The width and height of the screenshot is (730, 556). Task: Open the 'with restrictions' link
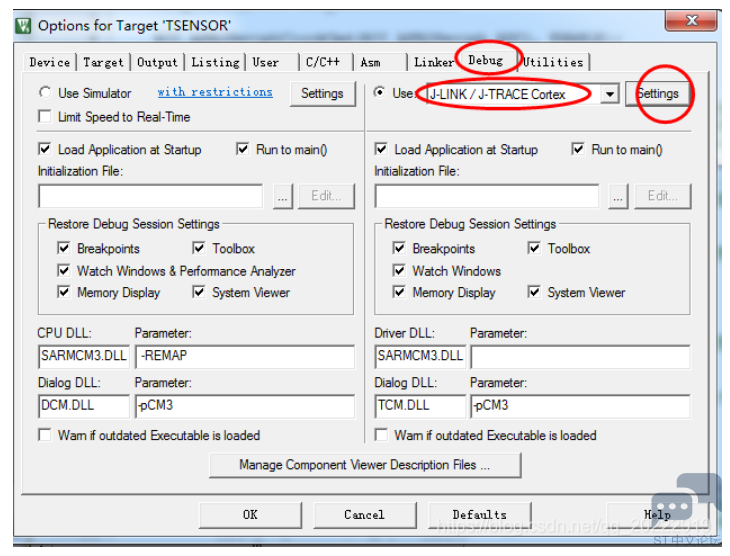click(215, 92)
